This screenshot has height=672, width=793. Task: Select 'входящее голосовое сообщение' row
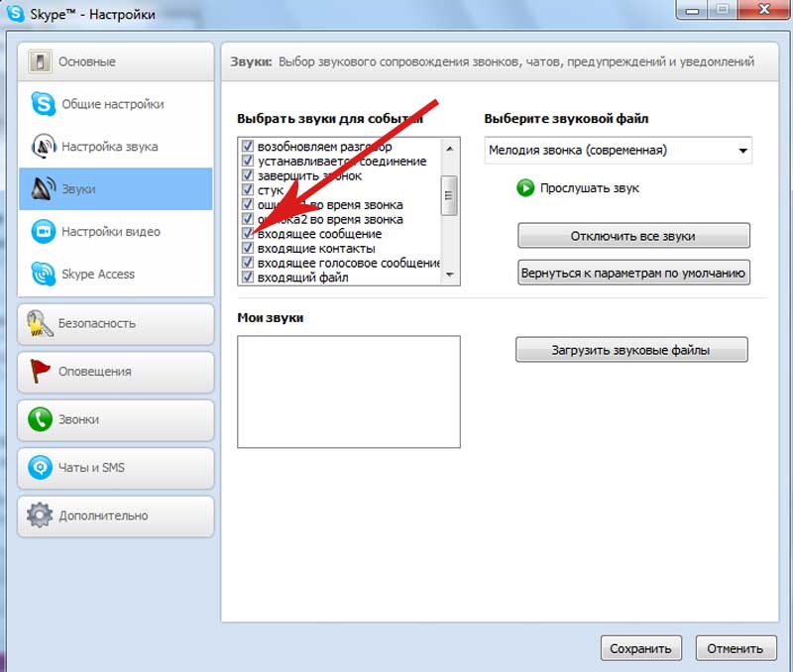(340, 263)
